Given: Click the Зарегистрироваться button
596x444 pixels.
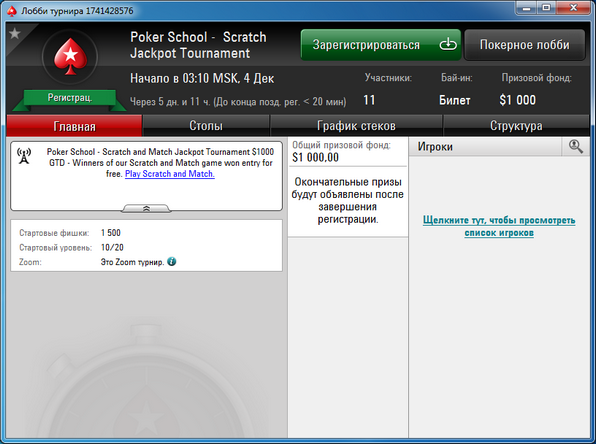Looking at the screenshot, I should coord(381,45).
